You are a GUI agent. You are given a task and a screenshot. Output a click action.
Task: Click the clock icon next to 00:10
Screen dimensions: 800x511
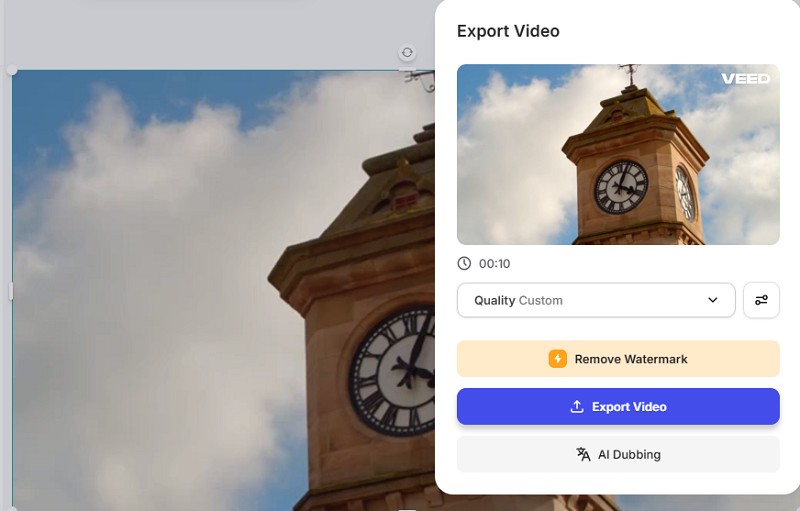pos(464,263)
